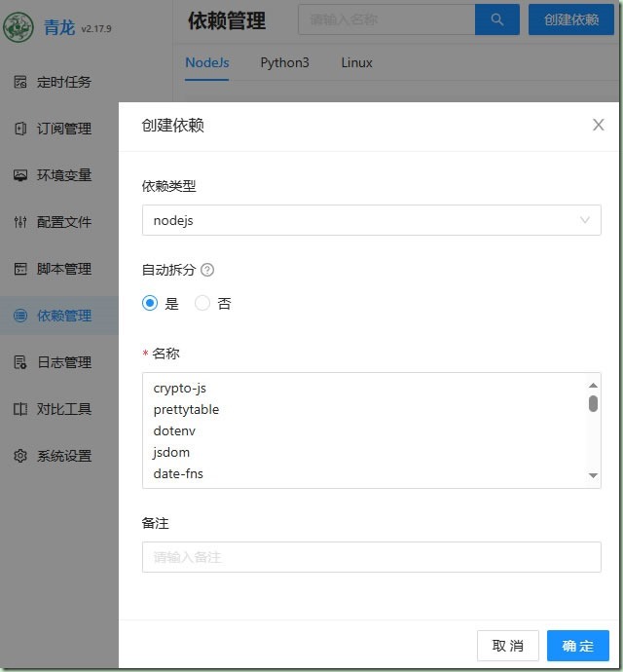This screenshot has width=623, height=672.
Task: Click the 配置文件 sliders icon
Action: (20, 222)
